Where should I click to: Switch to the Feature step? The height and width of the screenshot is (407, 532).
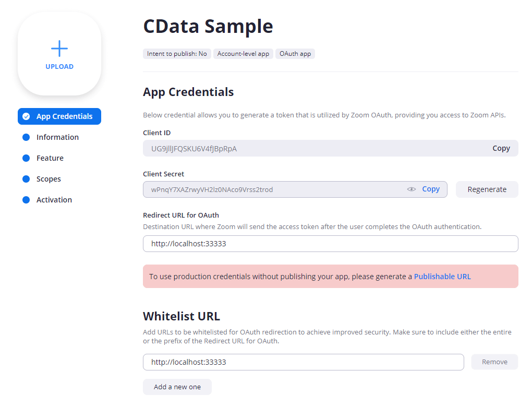(x=50, y=158)
